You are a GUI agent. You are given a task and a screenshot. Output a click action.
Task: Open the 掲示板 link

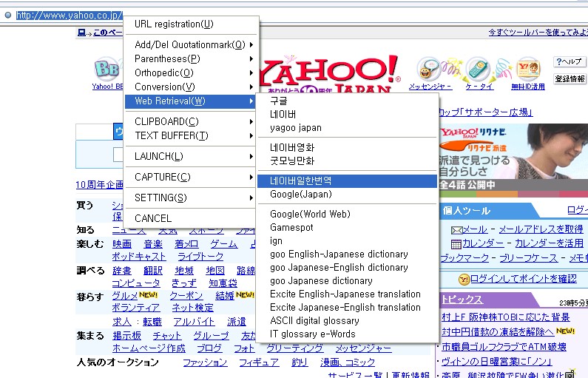coord(126,336)
